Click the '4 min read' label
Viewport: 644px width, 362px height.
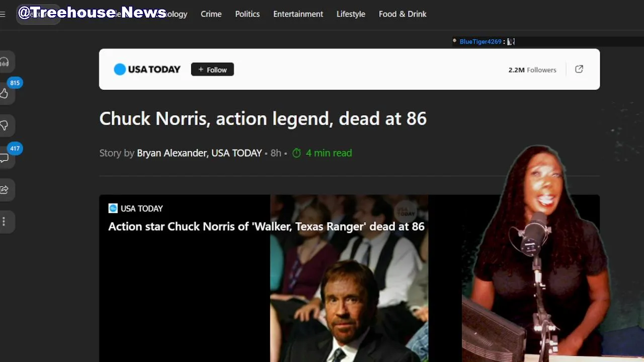tap(329, 153)
